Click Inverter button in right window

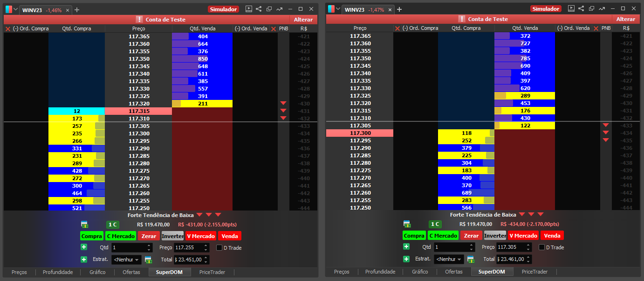(495, 236)
